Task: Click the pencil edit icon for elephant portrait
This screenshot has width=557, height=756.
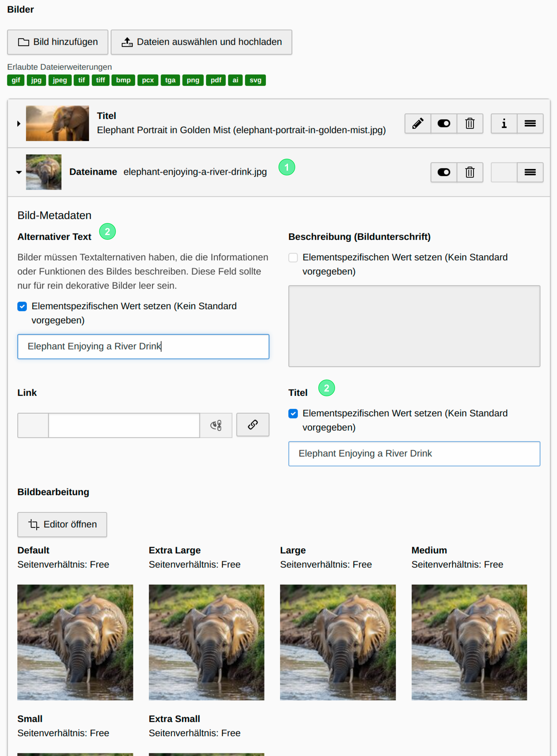Action: coord(418,124)
